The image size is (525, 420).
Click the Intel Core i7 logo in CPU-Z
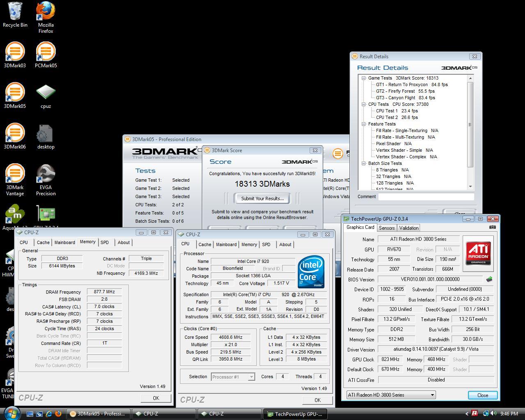(x=311, y=272)
